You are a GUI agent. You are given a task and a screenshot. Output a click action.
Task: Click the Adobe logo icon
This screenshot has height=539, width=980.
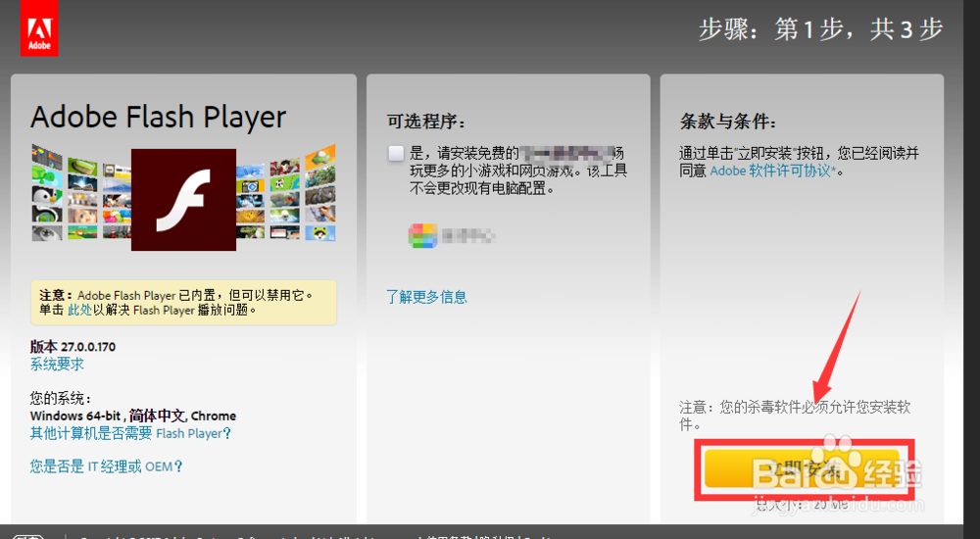pyautogui.click(x=39, y=28)
